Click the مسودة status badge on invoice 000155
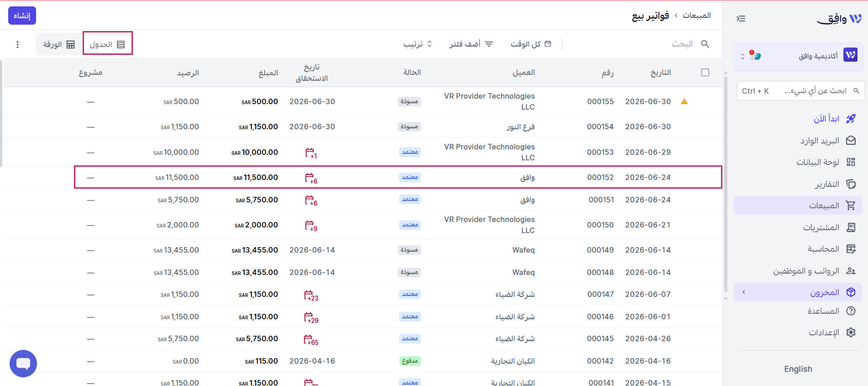Viewport: 868px width, 386px height. [409, 101]
